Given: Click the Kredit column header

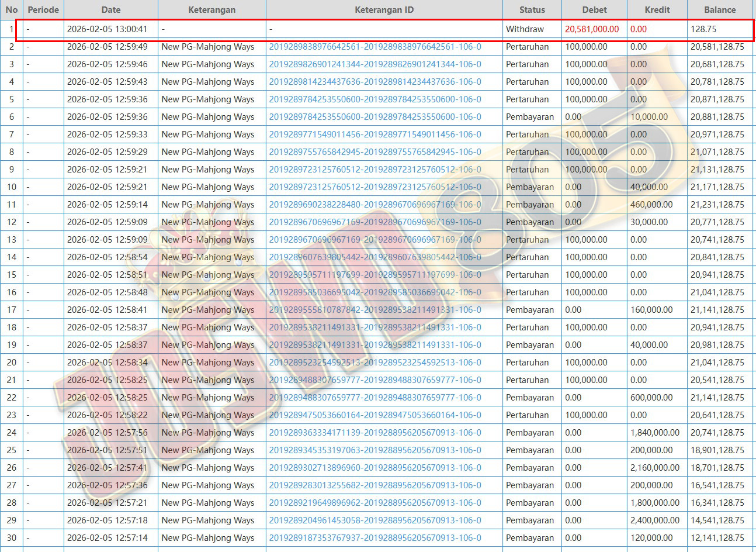Looking at the screenshot, I should [657, 10].
